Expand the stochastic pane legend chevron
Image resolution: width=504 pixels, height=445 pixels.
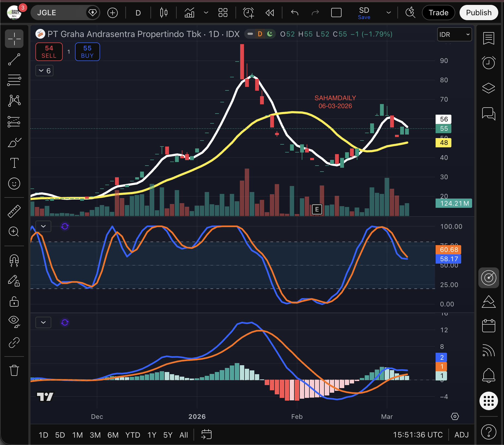coord(43,226)
